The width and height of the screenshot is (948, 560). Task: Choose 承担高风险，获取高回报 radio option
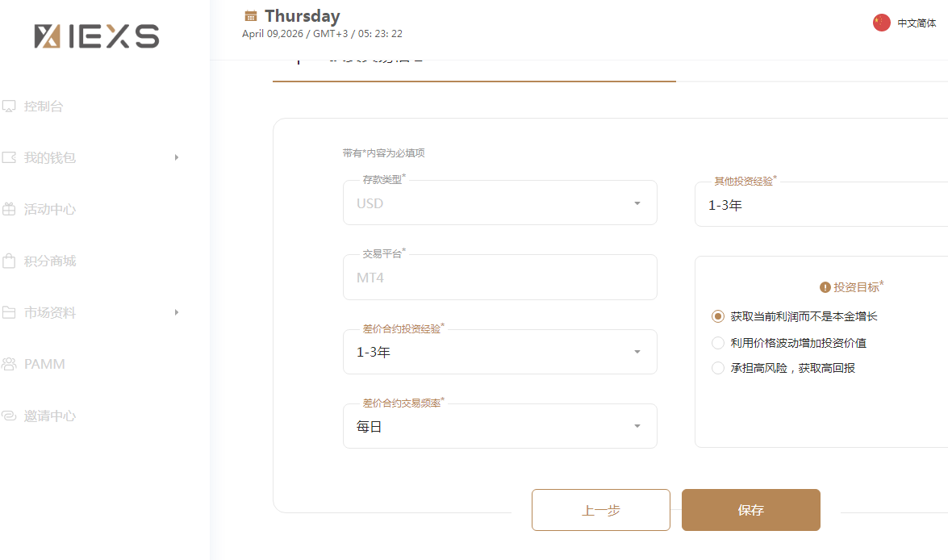click(x=718, y=368)
